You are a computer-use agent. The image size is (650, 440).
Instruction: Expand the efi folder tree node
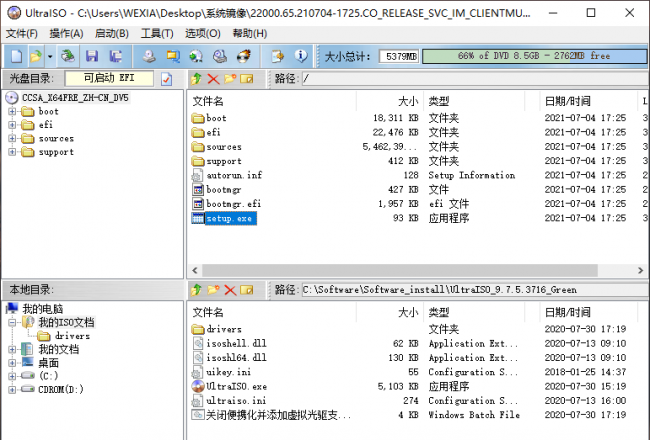coord(12,125)
